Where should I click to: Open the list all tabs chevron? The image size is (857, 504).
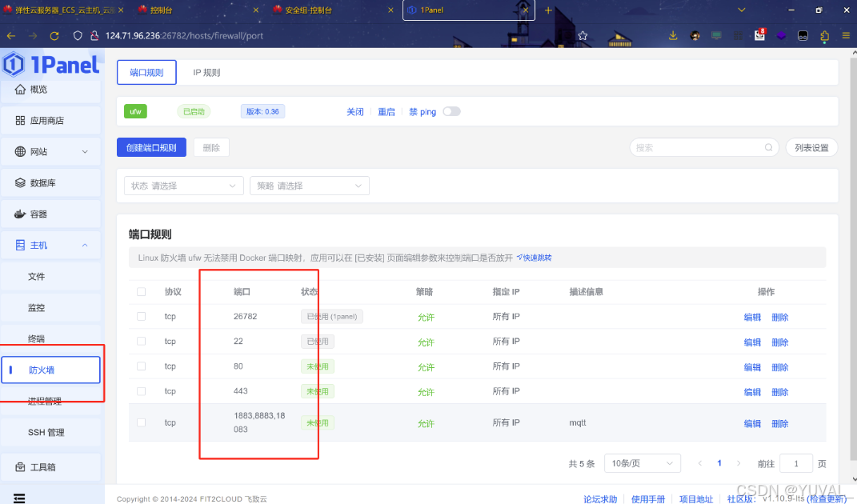click(x=741, y=10)
